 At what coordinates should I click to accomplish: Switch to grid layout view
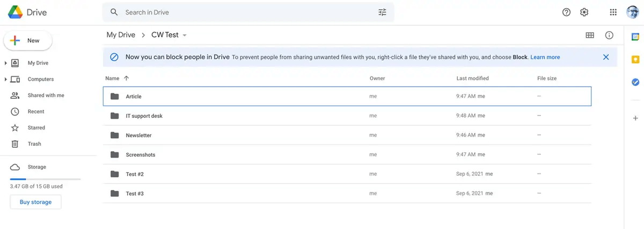(590, 35)
